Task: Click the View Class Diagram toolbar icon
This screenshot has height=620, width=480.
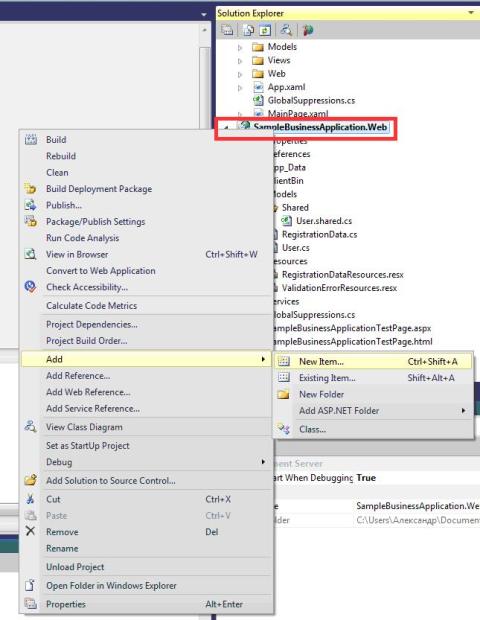Action: 286,30
